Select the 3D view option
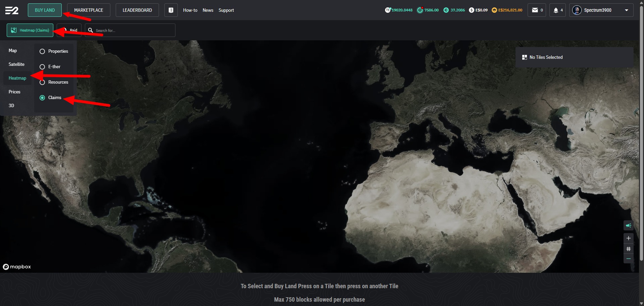Screen dimensions: 644x306 point(11,105)
